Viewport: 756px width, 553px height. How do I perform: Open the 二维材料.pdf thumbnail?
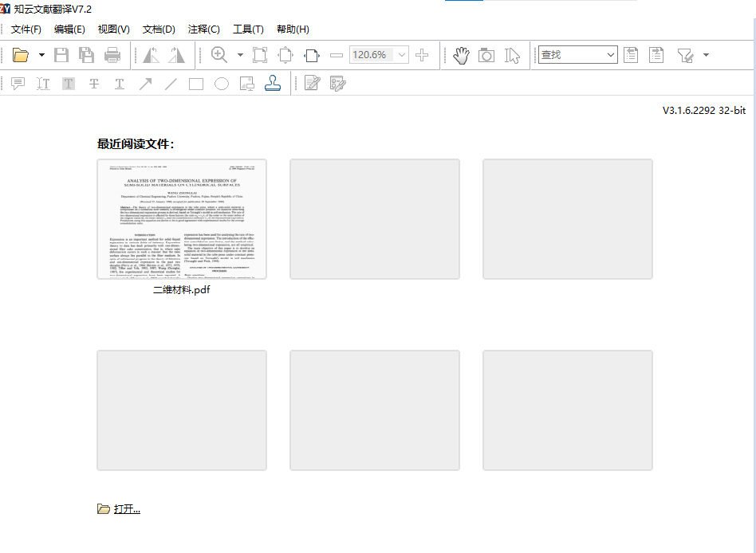pyautogui.click(x=182, y=219)
